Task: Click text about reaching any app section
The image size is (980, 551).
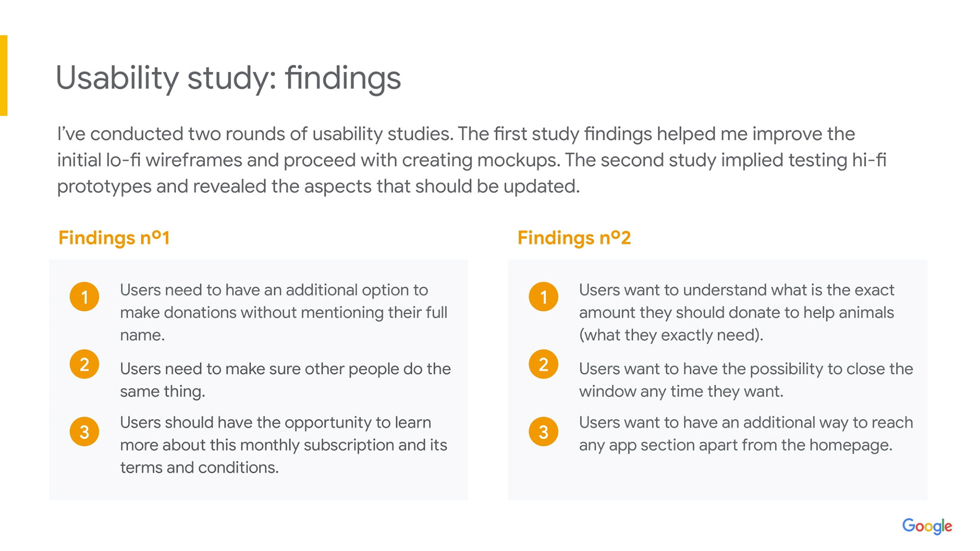Action: click(x=745, y=434)
